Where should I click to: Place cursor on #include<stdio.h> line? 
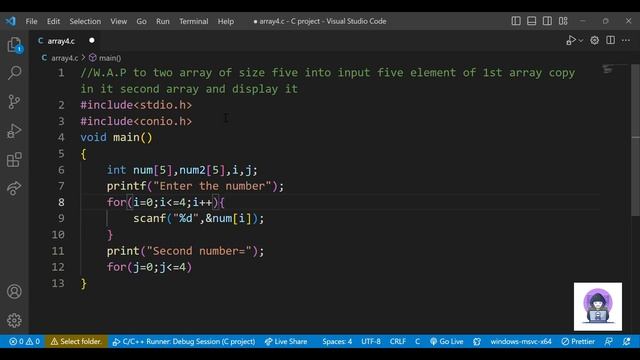(136, 105)
